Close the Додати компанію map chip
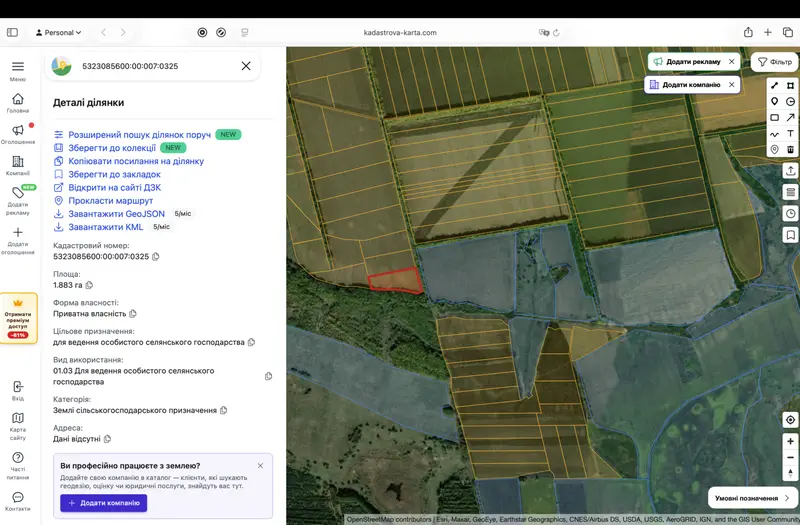 (x=732, y=85)
